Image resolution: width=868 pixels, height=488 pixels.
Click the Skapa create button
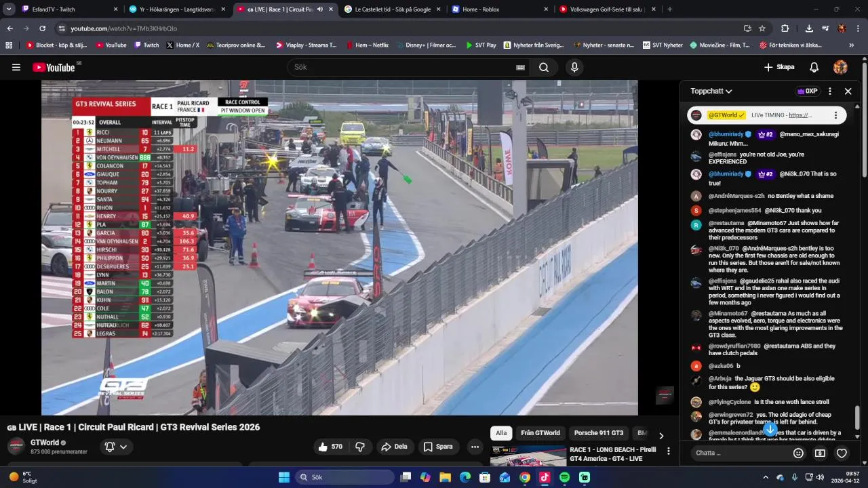778,67
